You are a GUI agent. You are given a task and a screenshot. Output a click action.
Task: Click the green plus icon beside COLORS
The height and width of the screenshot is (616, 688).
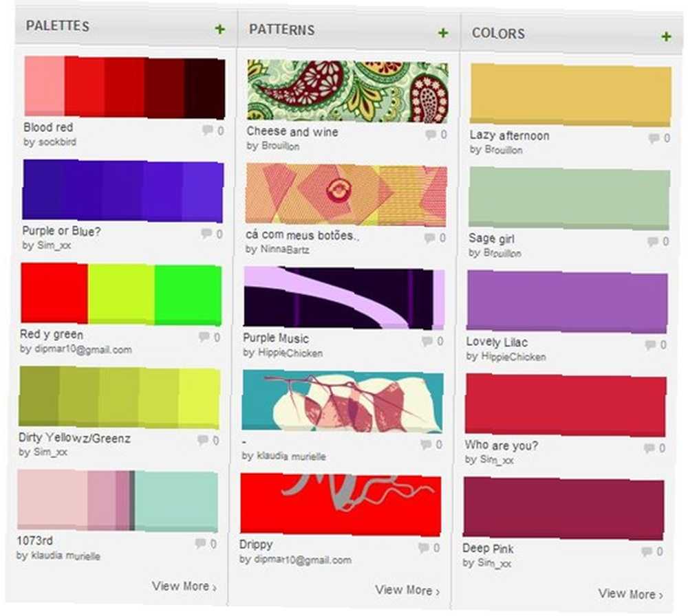(665, 36)
